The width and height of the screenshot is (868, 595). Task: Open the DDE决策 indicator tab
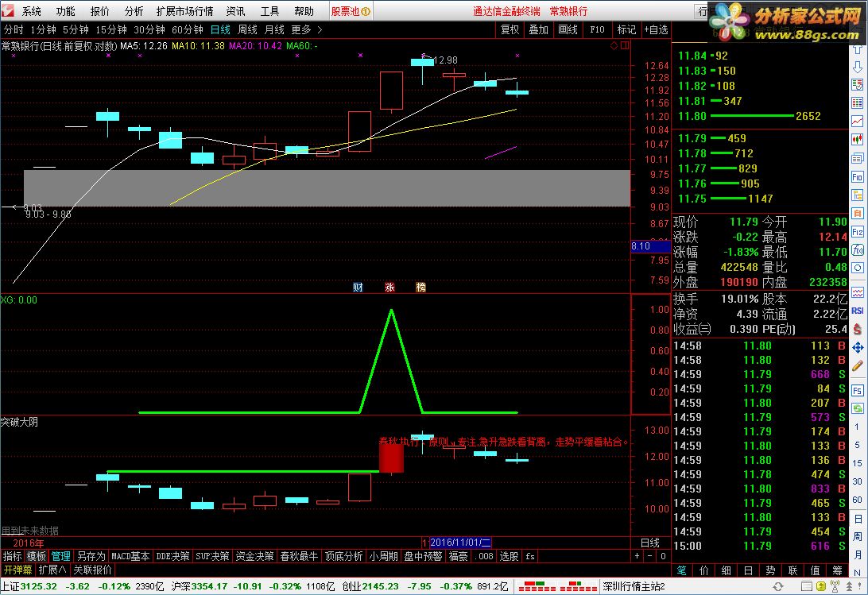coord(172,556)
